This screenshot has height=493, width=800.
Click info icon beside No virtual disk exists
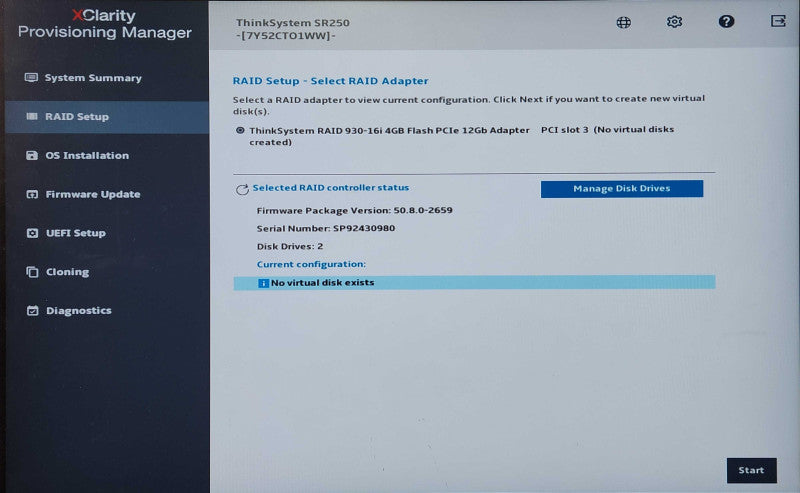[x=263, y=283]
